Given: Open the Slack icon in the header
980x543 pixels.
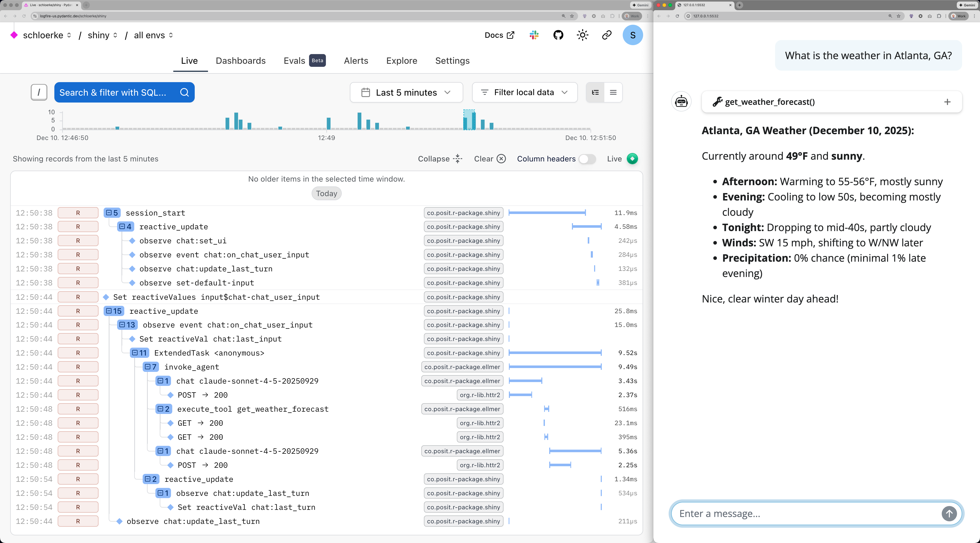Looking at the screenshot, I should 533,35.
